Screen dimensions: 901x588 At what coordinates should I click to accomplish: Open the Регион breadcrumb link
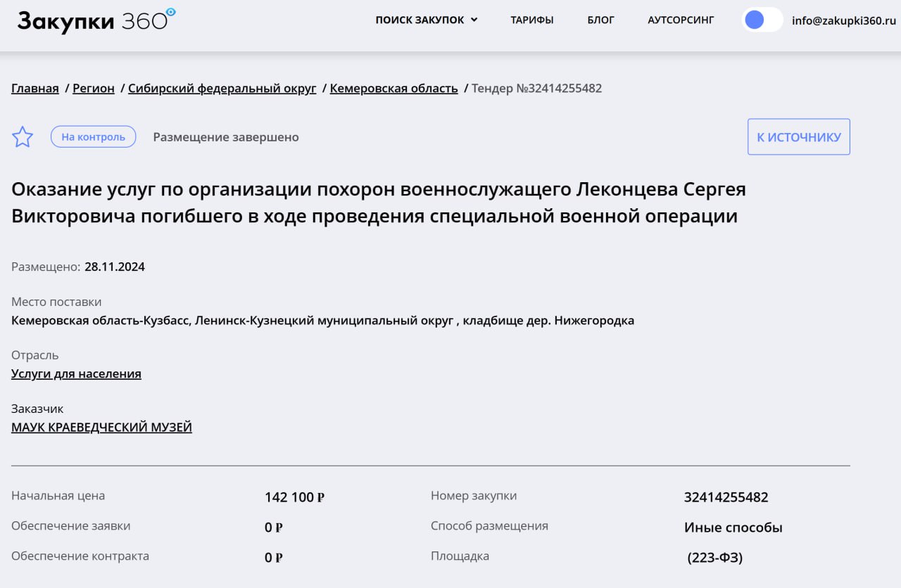(x=94, y=89)
